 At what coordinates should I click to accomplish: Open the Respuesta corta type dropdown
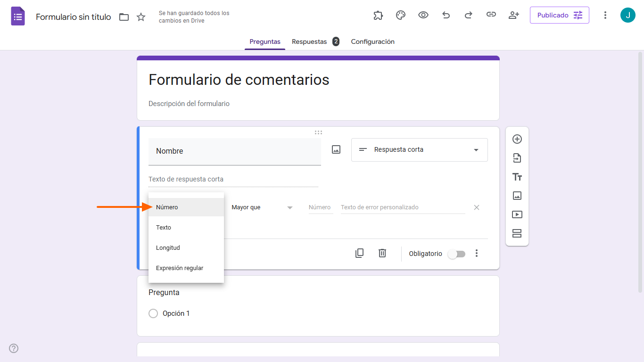tap(419, 149)
